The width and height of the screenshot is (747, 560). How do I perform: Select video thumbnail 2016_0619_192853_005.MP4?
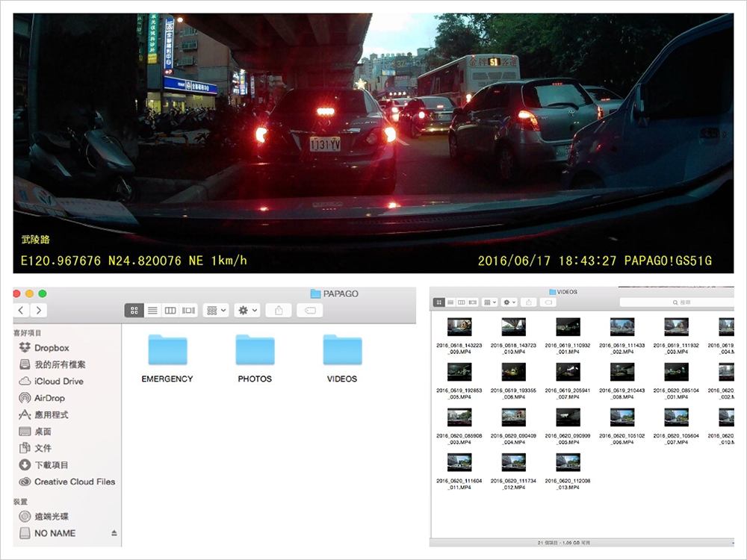(459, 372)
